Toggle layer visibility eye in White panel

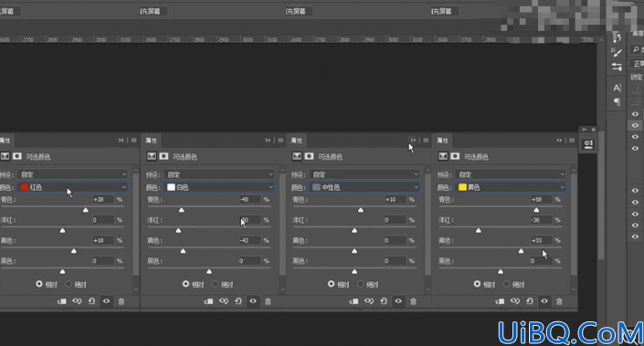253,301
